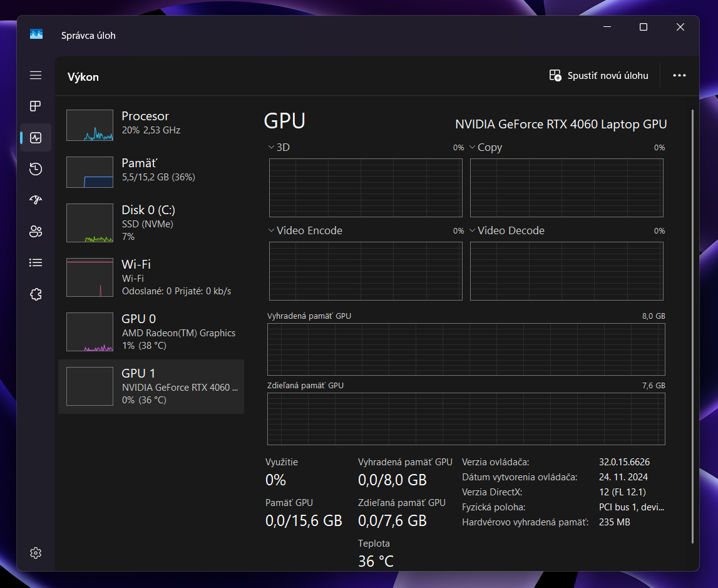Select Disk 0 (C:) performance item
Image resolution: width=718 pixels, height=588 pixels.
[x=151, y=222]
